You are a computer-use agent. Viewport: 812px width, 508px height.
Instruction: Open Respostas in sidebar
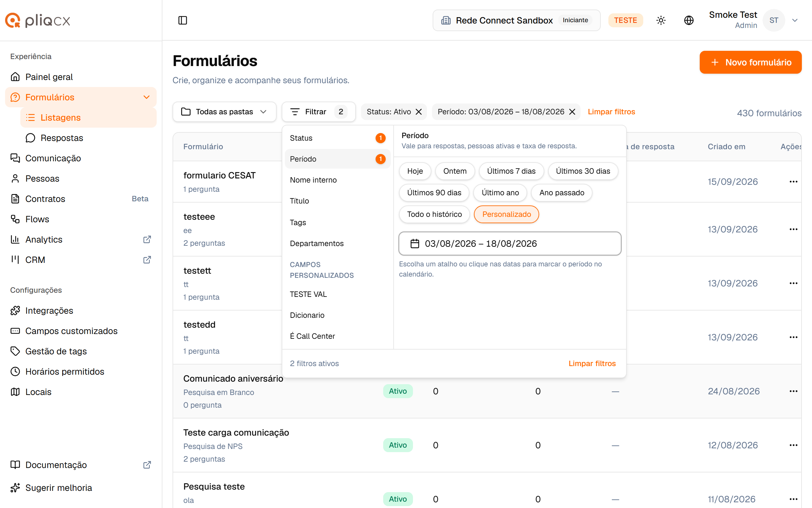point(88,138)
